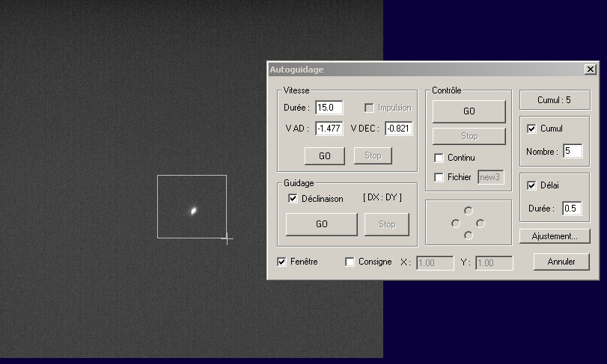Click Stop in the Guidage group
Viewport: 607px width, 364px height.
(387, 224)
